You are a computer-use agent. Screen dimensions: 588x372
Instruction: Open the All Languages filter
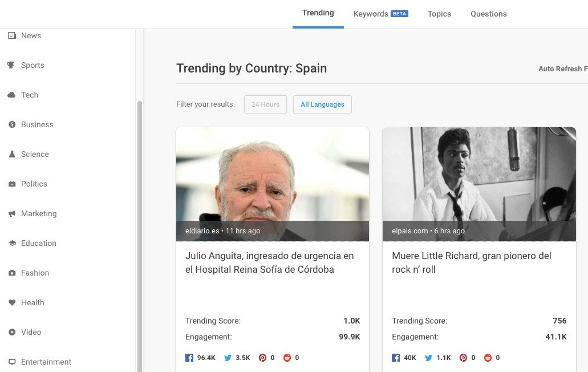point(322,104)
